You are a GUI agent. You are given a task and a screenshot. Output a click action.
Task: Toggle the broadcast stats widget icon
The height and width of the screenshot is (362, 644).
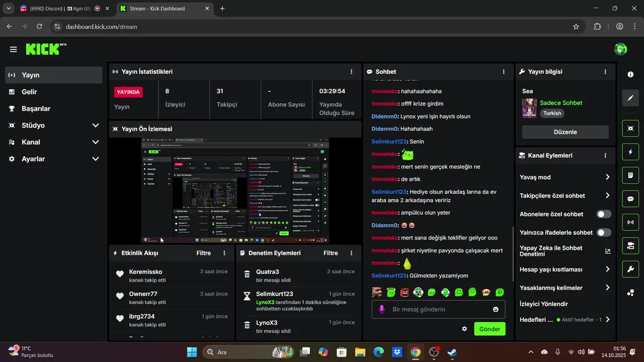[630, 222]
